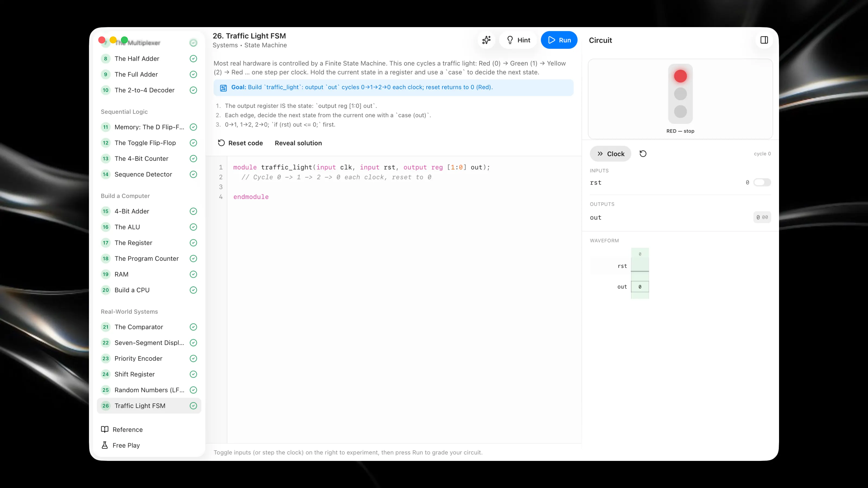Click the AI sparkle assistant icon
Screen dimensions: 868x488
coord(486,40)
